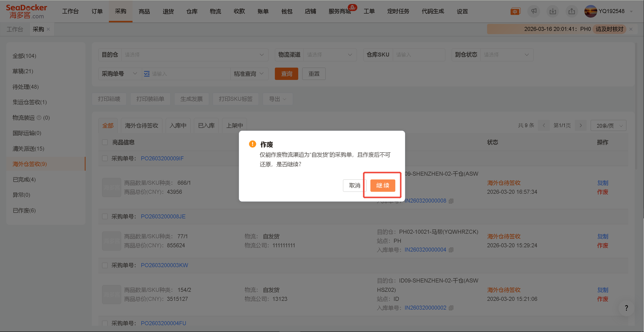The image size is (644, 332).
Task: Toggle the select-all checkbox in table header
Action: pos(105,142)
